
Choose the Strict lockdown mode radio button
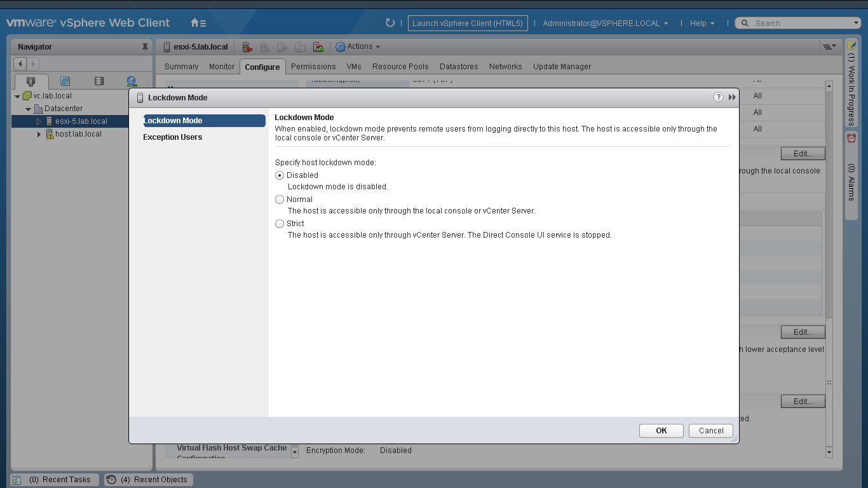click(280, 224)
